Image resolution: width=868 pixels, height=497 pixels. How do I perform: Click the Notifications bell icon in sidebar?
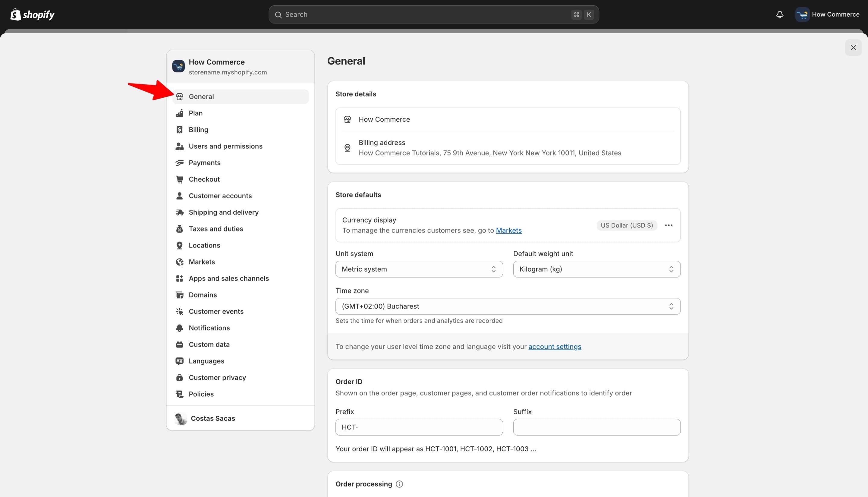[180, 328]
